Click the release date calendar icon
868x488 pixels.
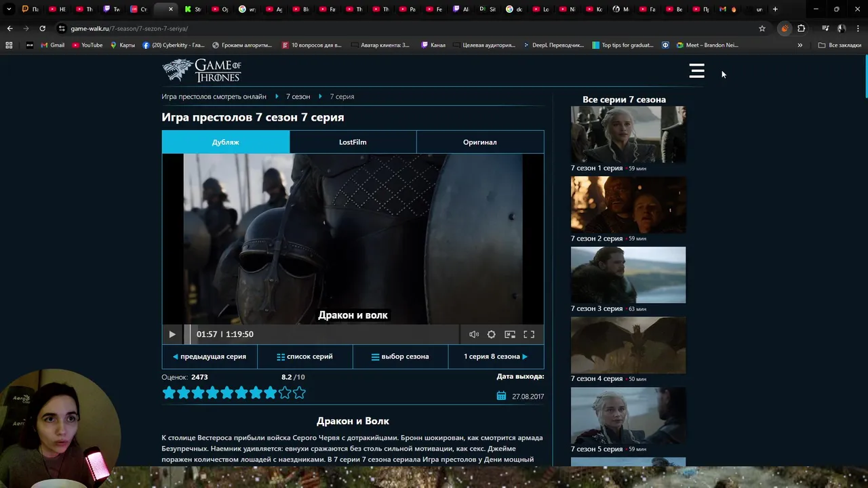501,396
